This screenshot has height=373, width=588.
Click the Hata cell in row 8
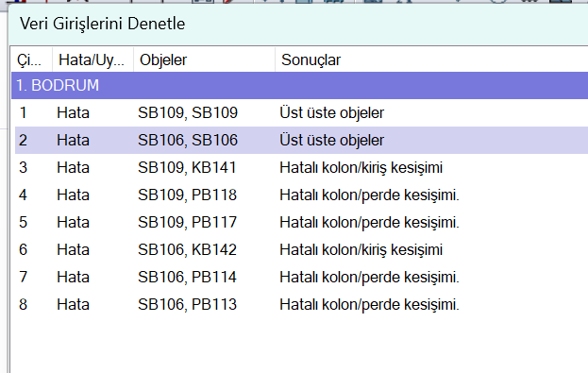tap(73, 305)
